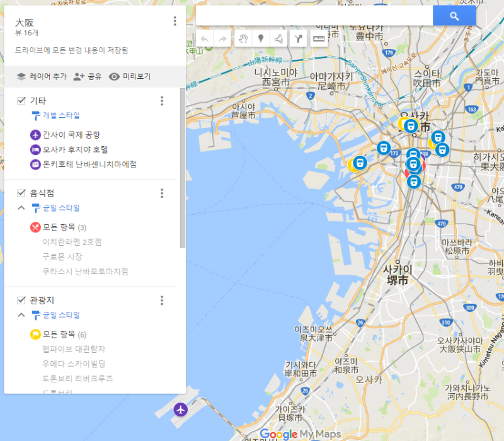
Task: Click the map search input field
Action: coord(314,15)
